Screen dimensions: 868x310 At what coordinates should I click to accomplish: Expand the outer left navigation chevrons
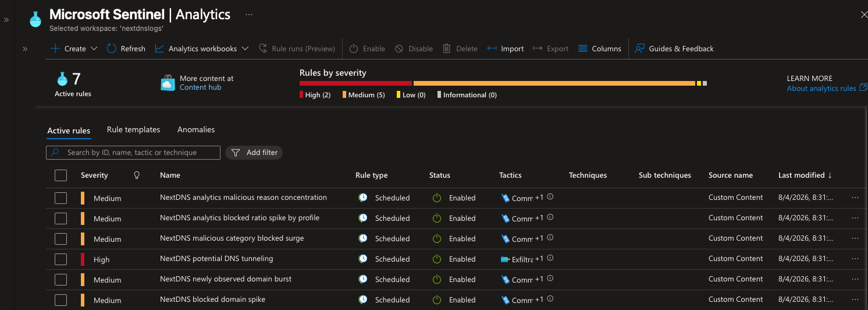tap(6, 19)
